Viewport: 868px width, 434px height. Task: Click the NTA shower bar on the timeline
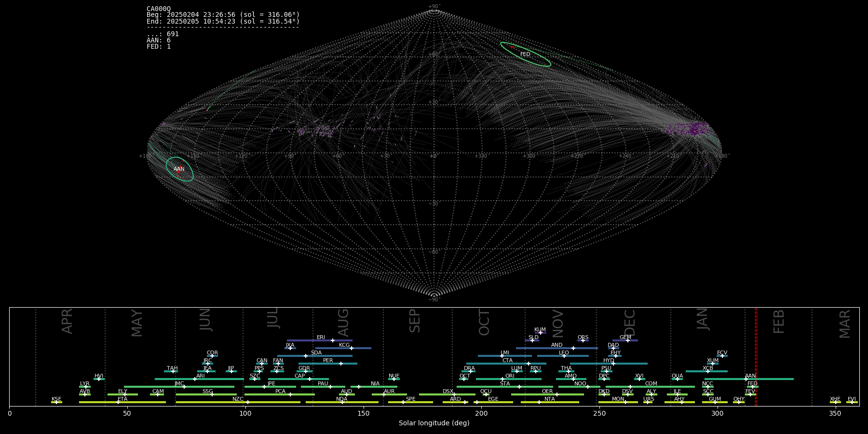click(550, 402)
